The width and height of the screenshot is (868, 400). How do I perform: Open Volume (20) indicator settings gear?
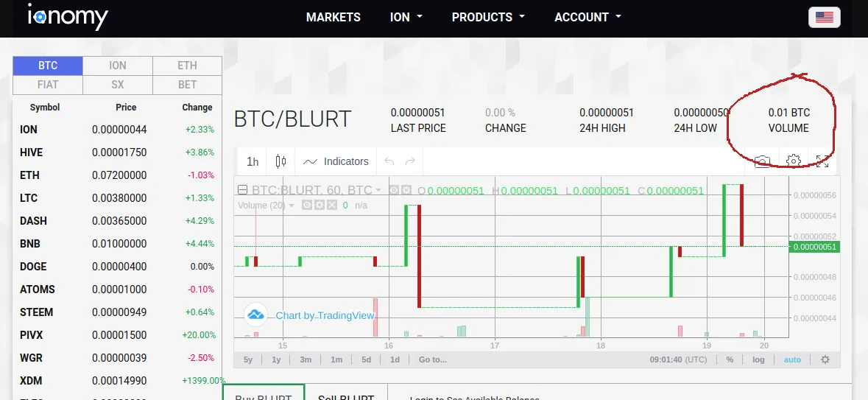[320, 206]
